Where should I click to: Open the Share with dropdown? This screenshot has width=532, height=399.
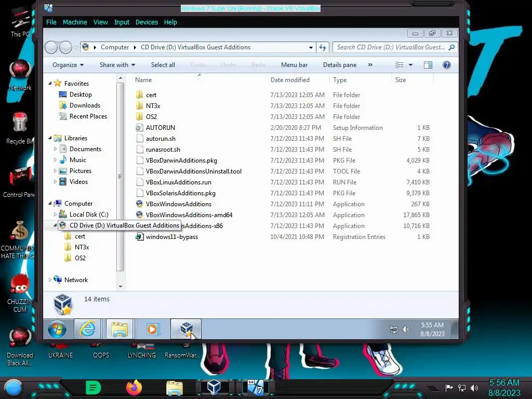tap(117, 65)
